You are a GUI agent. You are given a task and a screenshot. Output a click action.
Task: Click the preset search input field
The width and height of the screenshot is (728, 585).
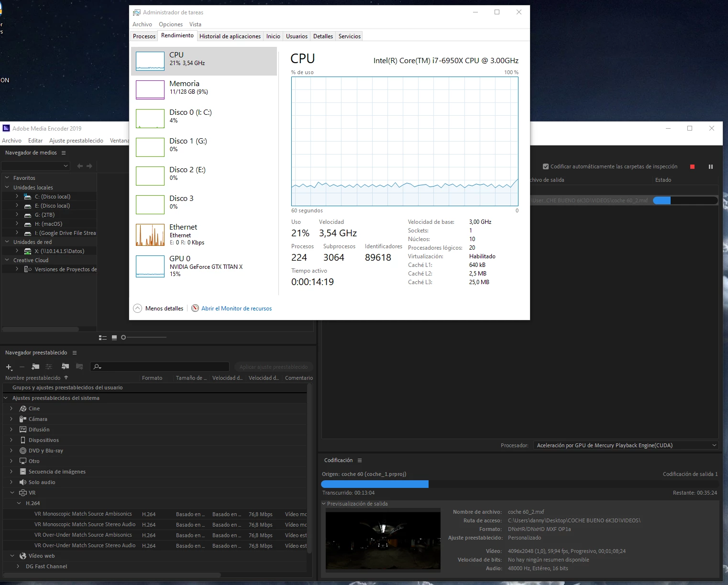(160, 367)
